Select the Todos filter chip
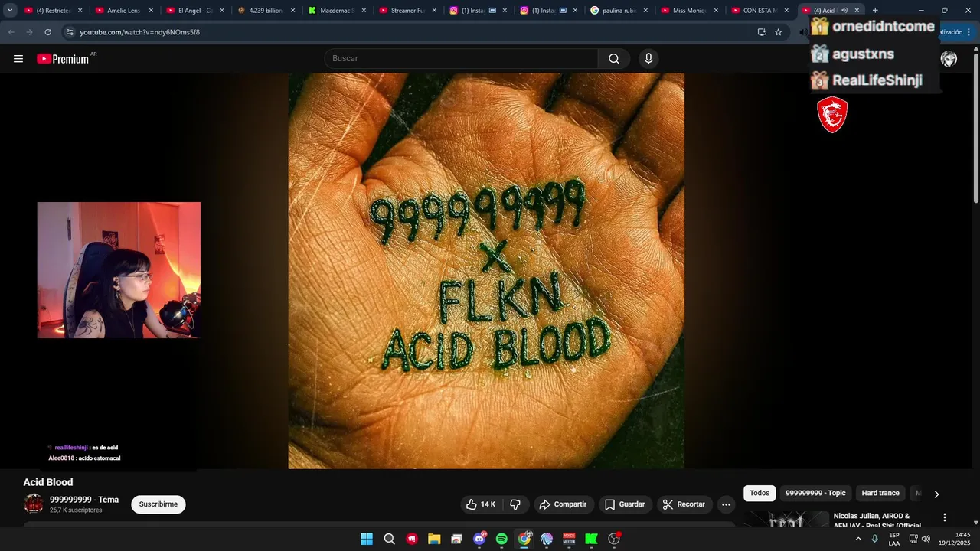Image resolution: width=980 pixels, height=551 pixels. pos(759,494)
